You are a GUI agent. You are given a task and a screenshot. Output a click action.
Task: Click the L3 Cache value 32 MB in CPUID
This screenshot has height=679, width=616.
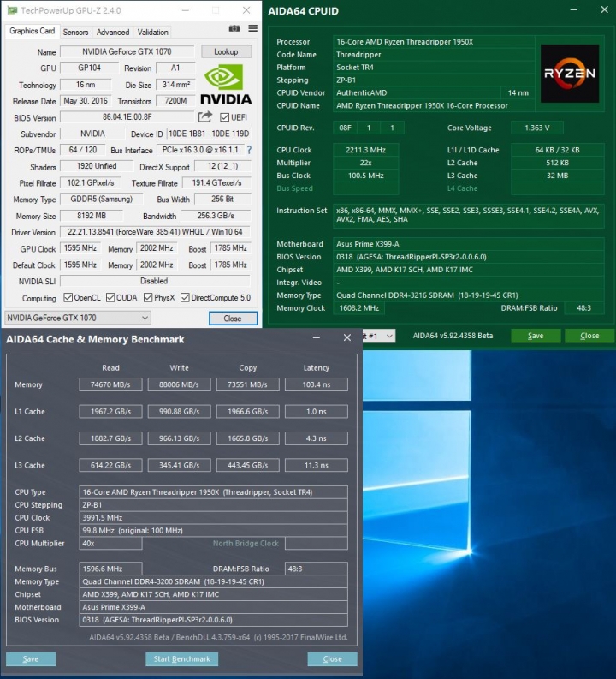[558, 176]
